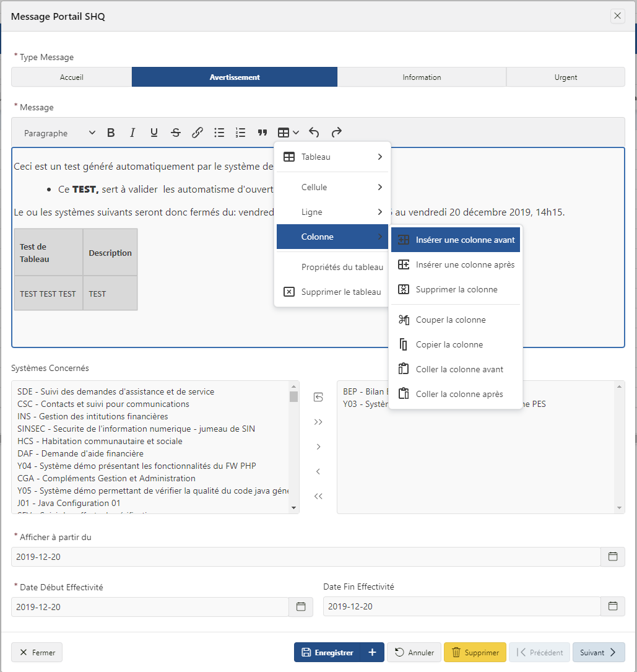Apply strikethrough formatting in the toolbar
This screenshot has width=637, height=672.
(x=176, y=132)
